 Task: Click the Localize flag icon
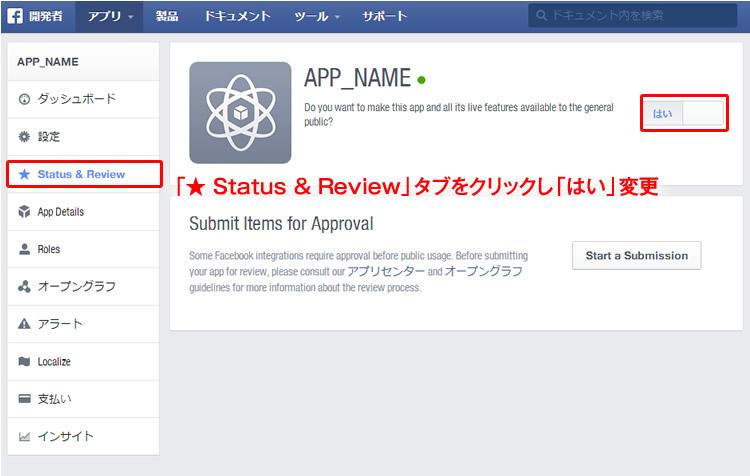[x=24, y=361]
